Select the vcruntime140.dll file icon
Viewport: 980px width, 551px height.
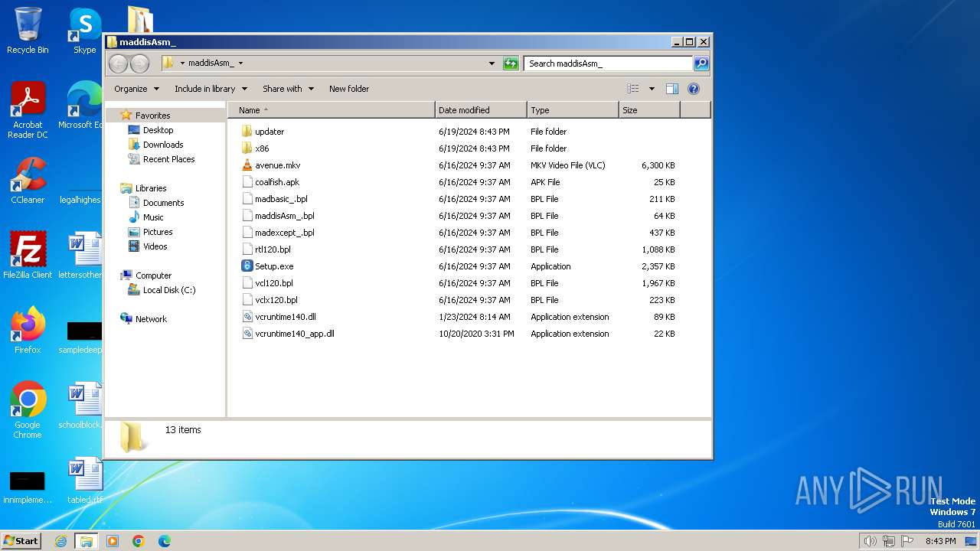247,317
